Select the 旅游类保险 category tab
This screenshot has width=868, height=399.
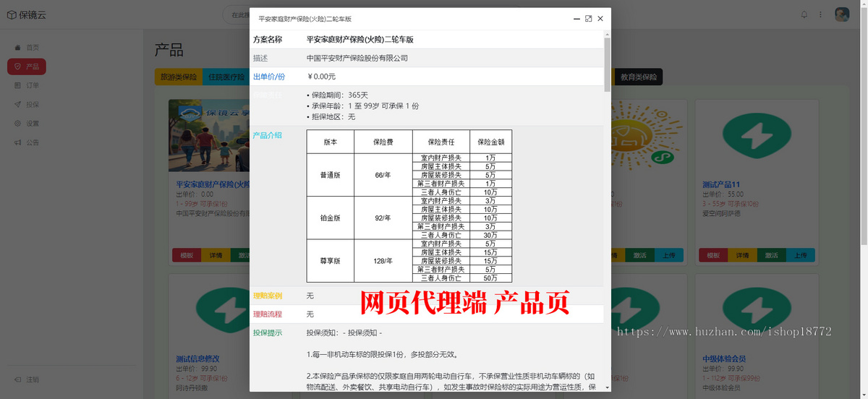coord(179,77)
